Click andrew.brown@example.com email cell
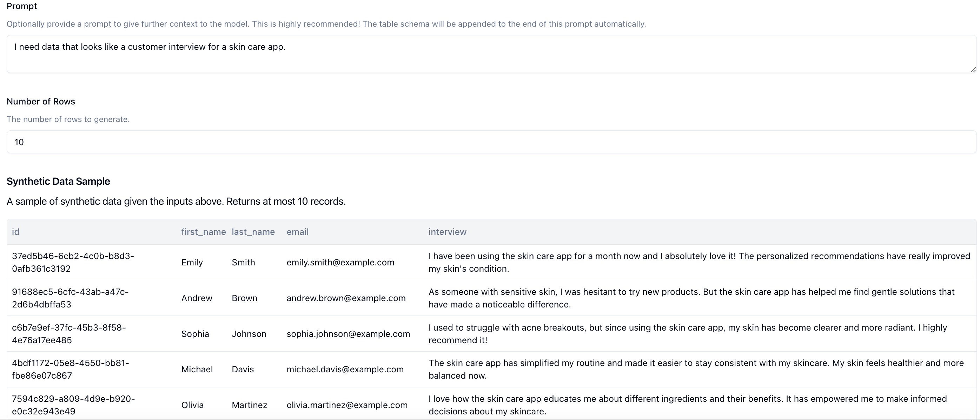 coord(346,298)
